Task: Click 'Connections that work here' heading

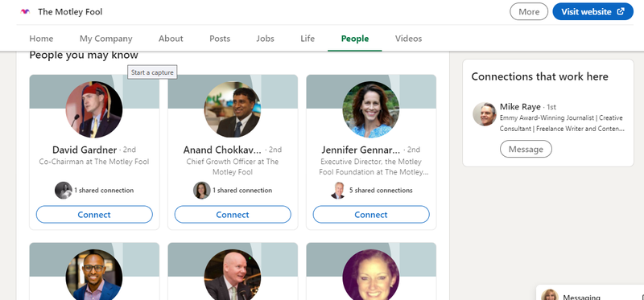Action: [539, 76]
